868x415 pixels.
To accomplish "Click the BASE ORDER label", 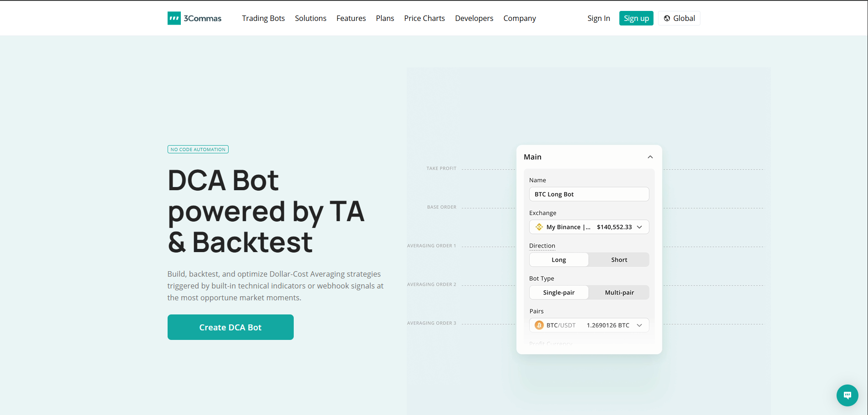I will tap(442, 207).
